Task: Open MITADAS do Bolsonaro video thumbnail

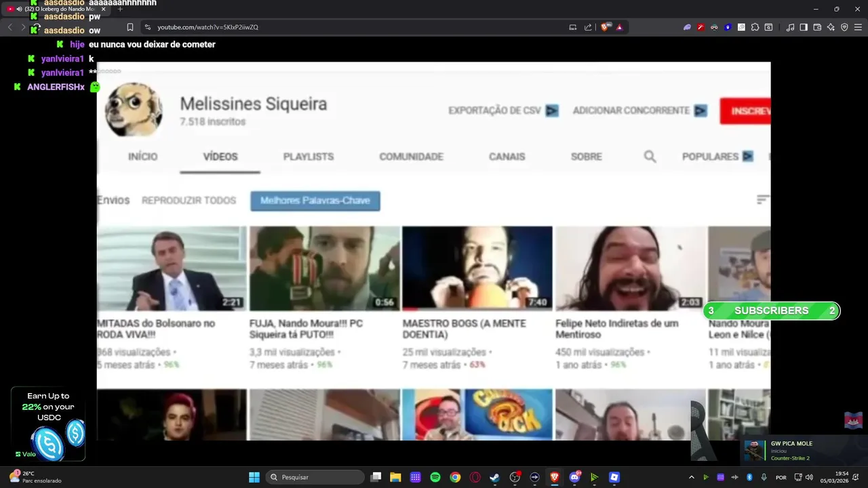Action: coord(172,268)
